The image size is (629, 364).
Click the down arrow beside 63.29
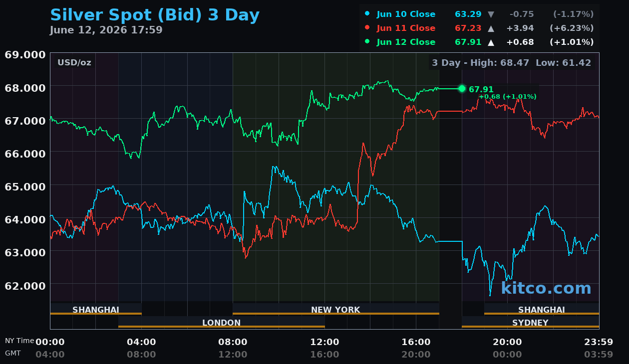491,14
